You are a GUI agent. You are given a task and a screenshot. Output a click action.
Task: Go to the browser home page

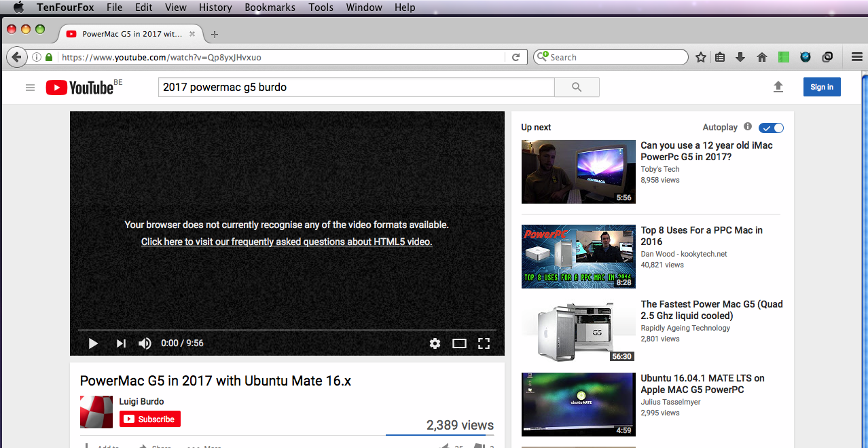(762, 58)
